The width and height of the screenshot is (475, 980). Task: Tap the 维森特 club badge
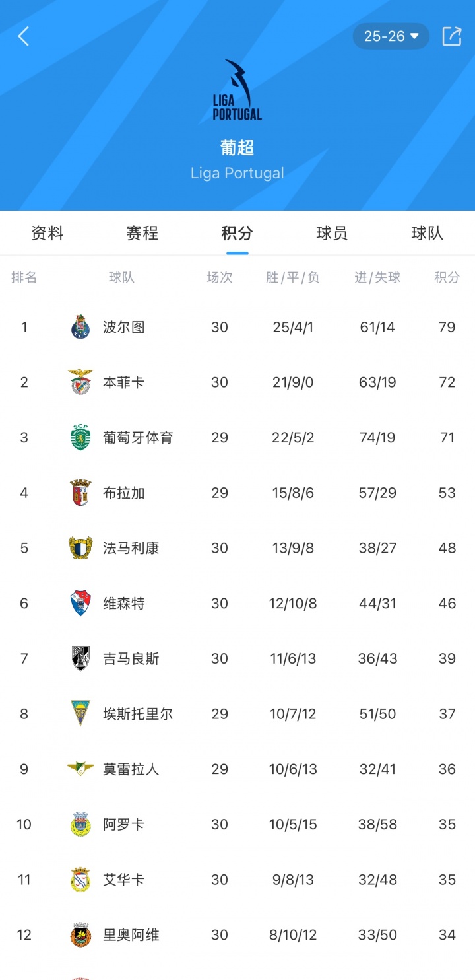[x=80, y=604]
